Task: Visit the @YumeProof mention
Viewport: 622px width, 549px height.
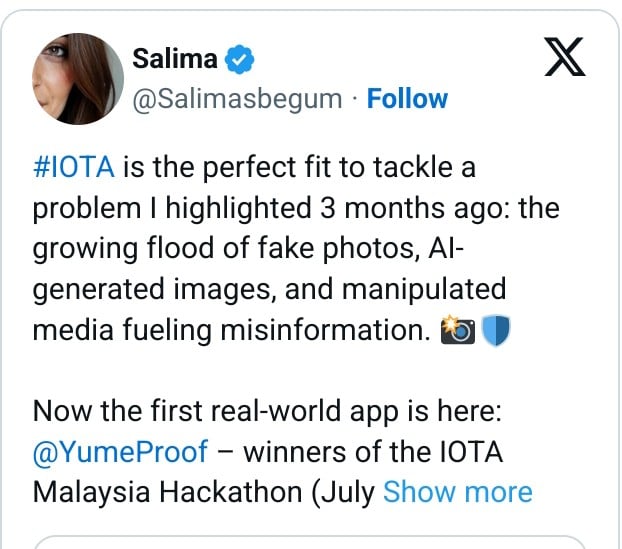Action: 120,451
